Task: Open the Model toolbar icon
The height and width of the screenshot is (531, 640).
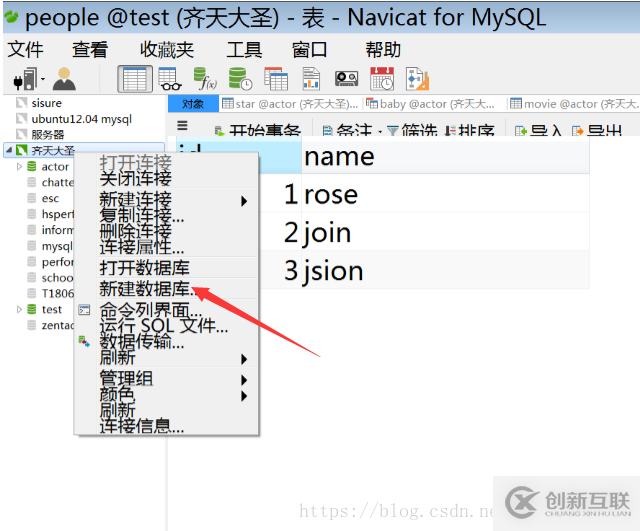Action: point(417,79)
